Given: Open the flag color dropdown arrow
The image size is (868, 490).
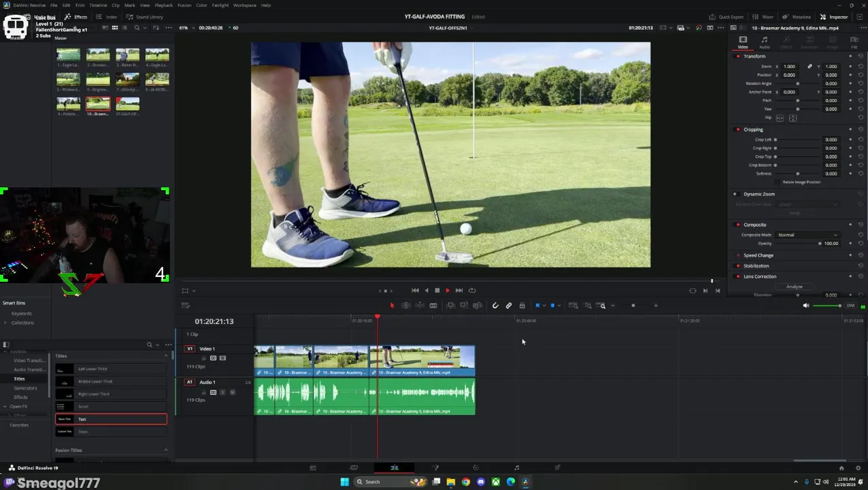Looking at the screenshot, I should (x=544, y=306).
